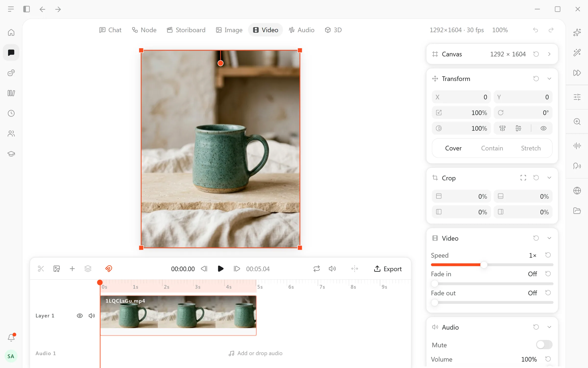The height and width of the screenshot is (368, 588).
Task: Open the history clock icon in sidebar
Action: (x=11, y=113)
